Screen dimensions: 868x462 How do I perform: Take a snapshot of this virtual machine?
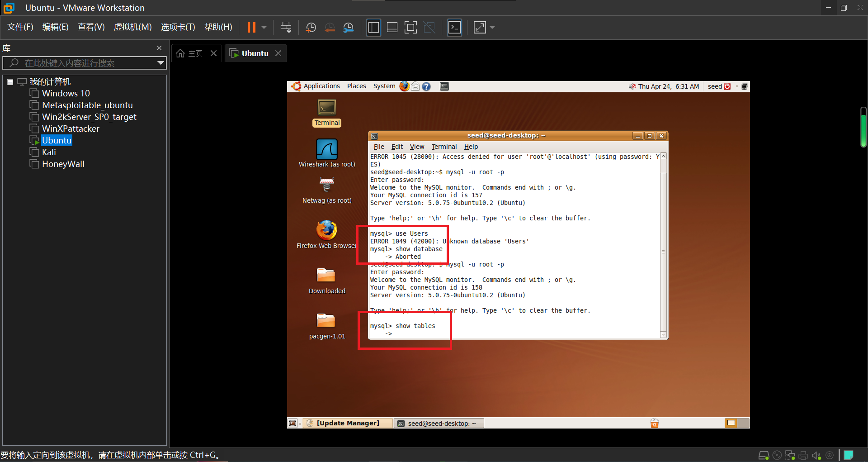pos(311,28)
